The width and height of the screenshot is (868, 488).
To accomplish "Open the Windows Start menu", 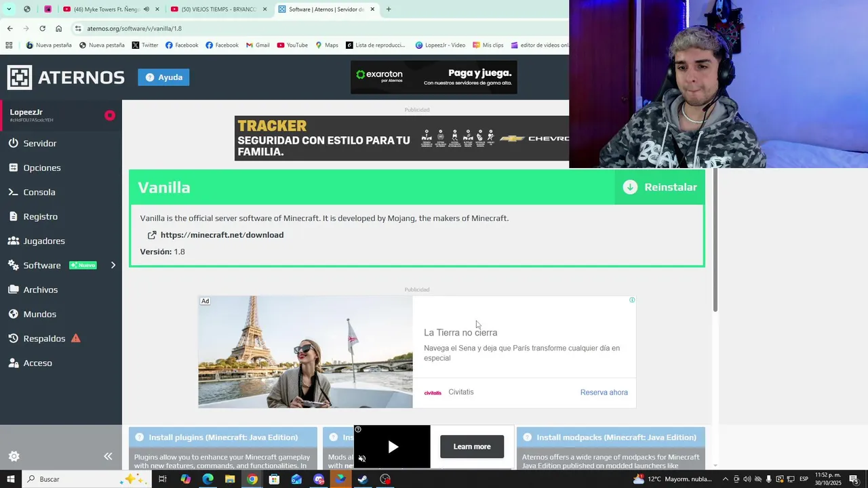I will click(x=10, y=479).
